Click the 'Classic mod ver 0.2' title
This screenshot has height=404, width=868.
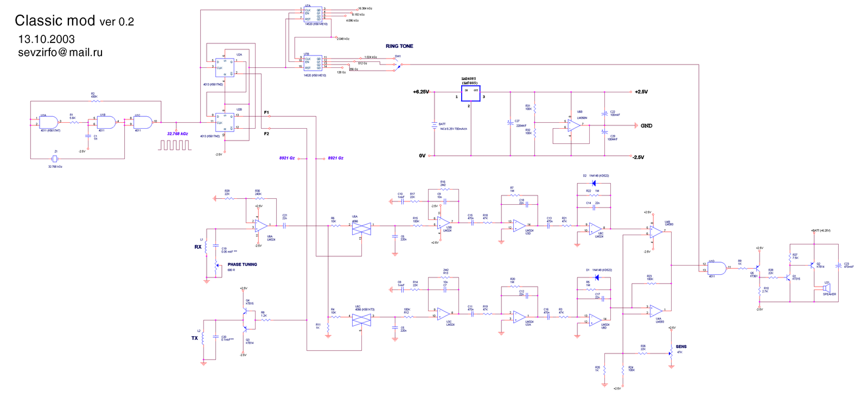tap(74, 21)
